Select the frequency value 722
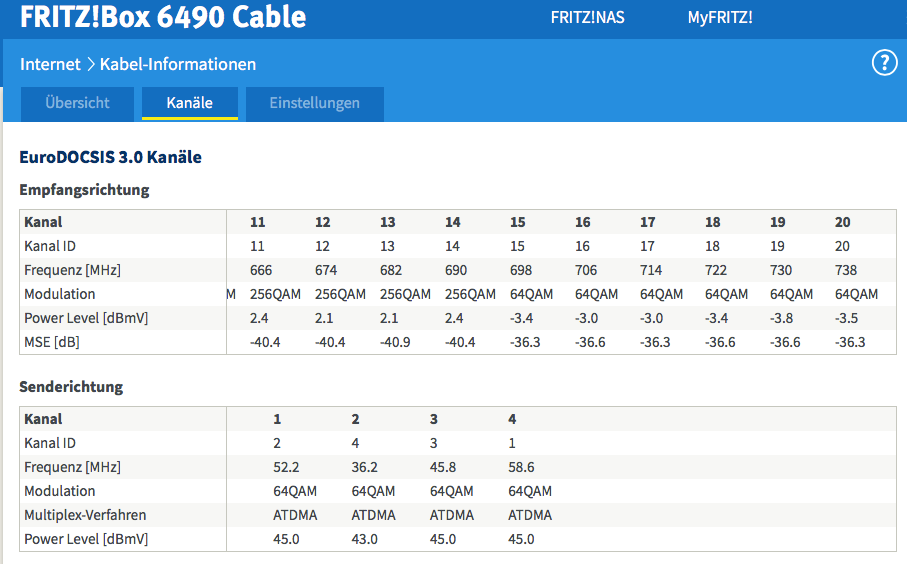 (716, 270)
